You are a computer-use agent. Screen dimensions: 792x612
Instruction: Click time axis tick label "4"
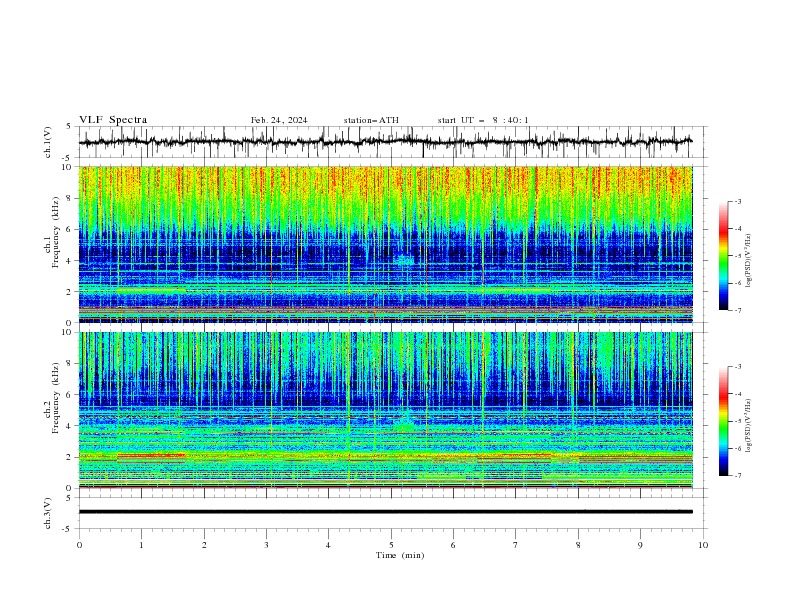(328, 545)
